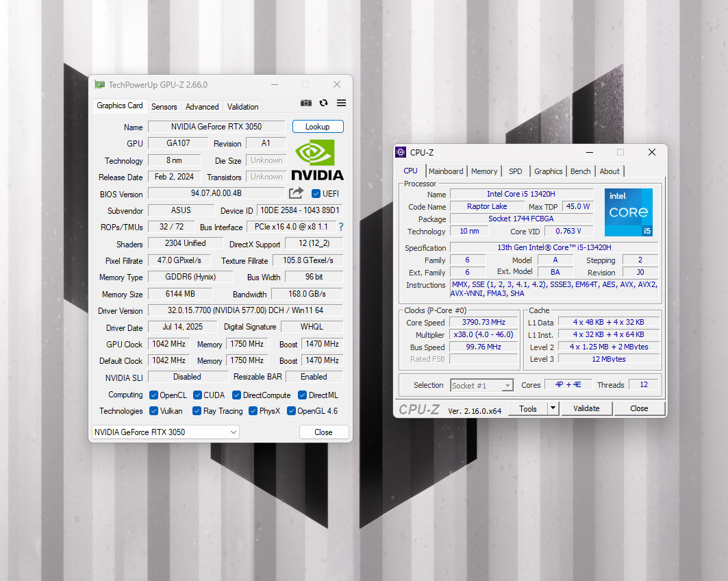728x581 pixels.
Task: Click the NVIDIA logo in GPU-Z
Action: coord(317,160)
